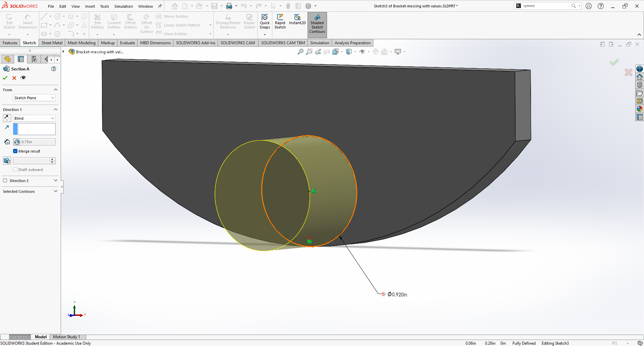Viewport: 644px width, 346px height.
Task: Open the Blind end condition dropdown
Action: click(x=34, y=118)
